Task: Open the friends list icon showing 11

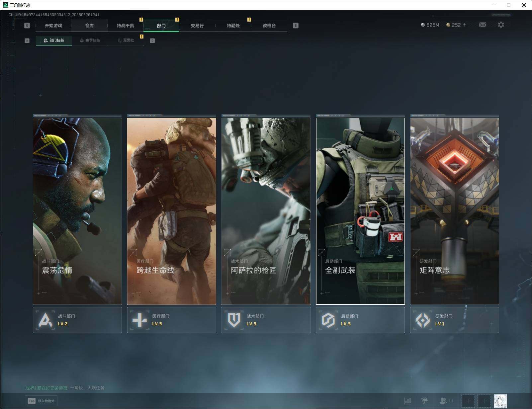Action: 446,401
